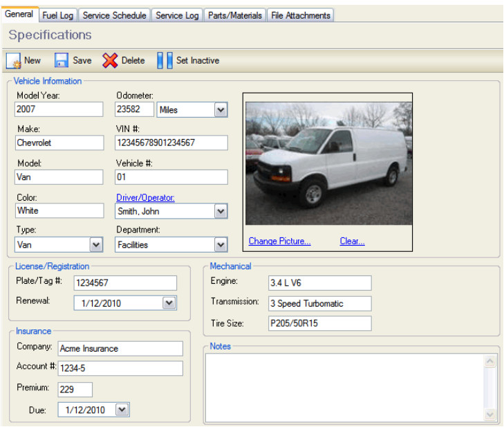Click the Delete button label
The image size is (504, 427).
133,60
